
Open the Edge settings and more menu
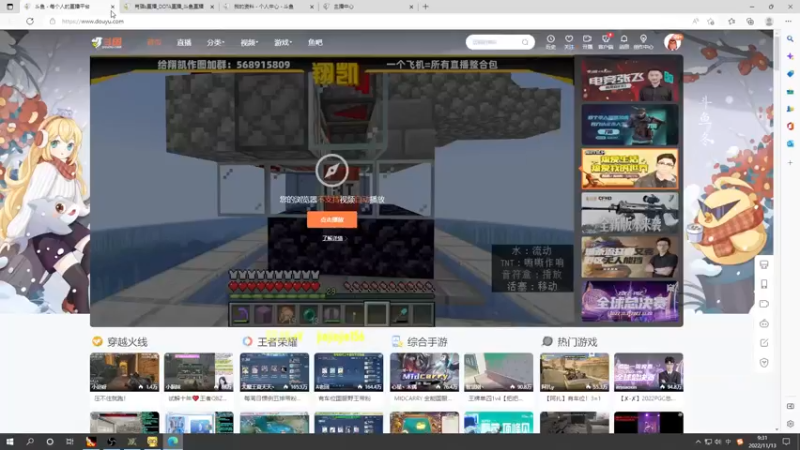788,21
